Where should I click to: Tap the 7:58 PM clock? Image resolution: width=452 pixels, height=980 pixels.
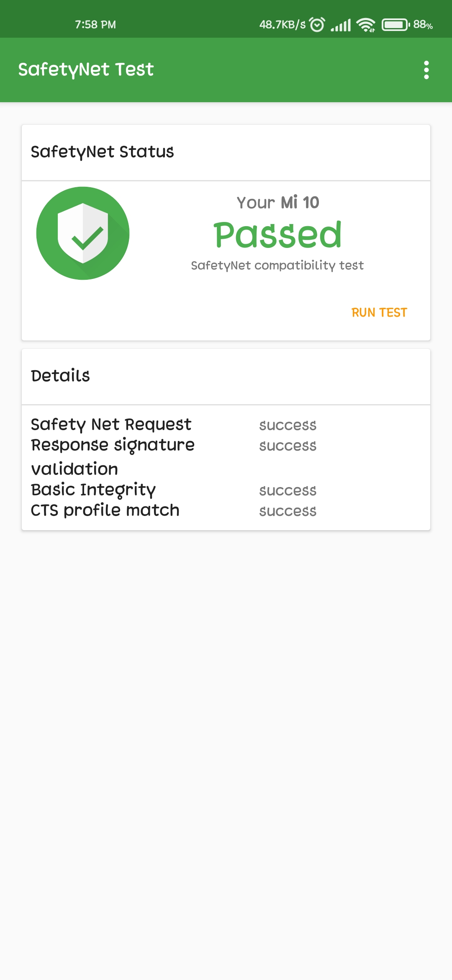tap(95, 25)
